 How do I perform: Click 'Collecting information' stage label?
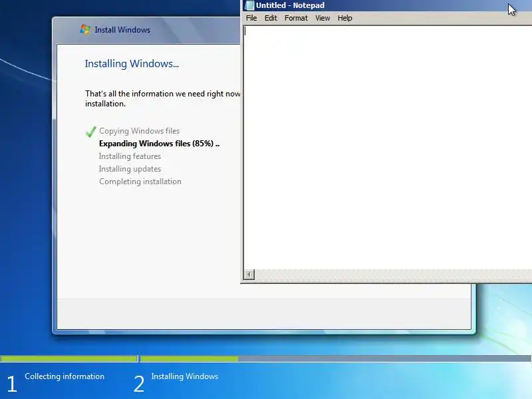(65, 376)
